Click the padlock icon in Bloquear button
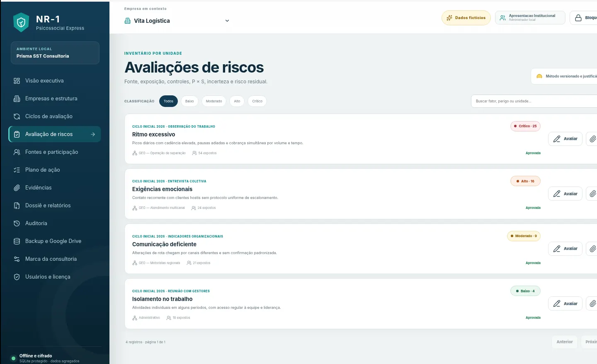The width and height of the screenshot is (597, 364). point(578,18)
